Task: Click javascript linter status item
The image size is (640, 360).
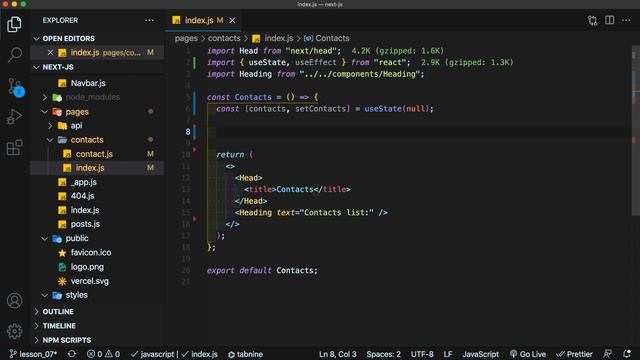Action: point(153,354)
